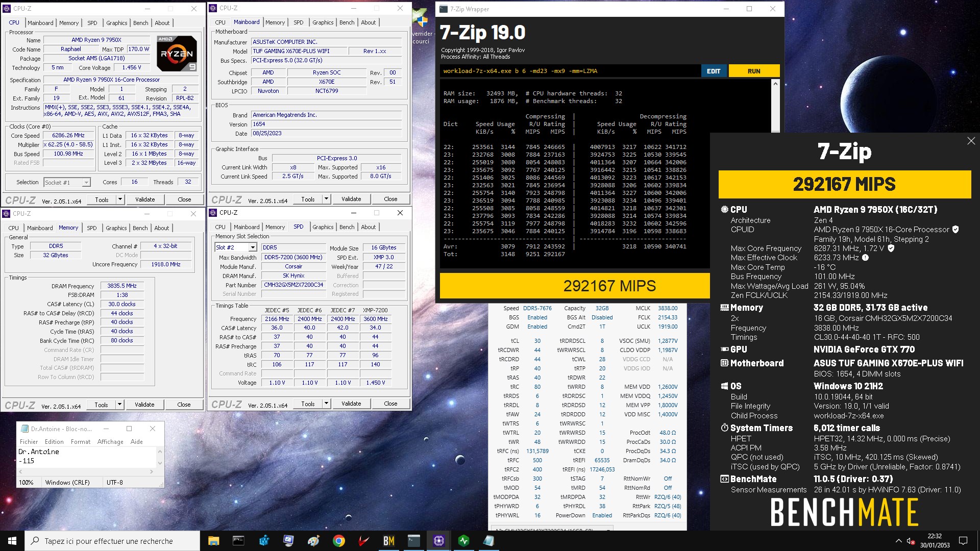
Task: Click the BIOS Version field 1654
Action: coord(327,124)
